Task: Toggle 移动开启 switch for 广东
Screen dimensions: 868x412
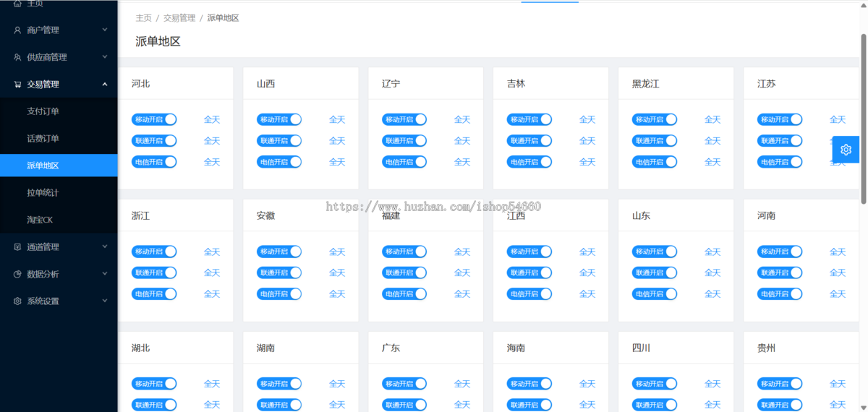Action: (404, 384)
